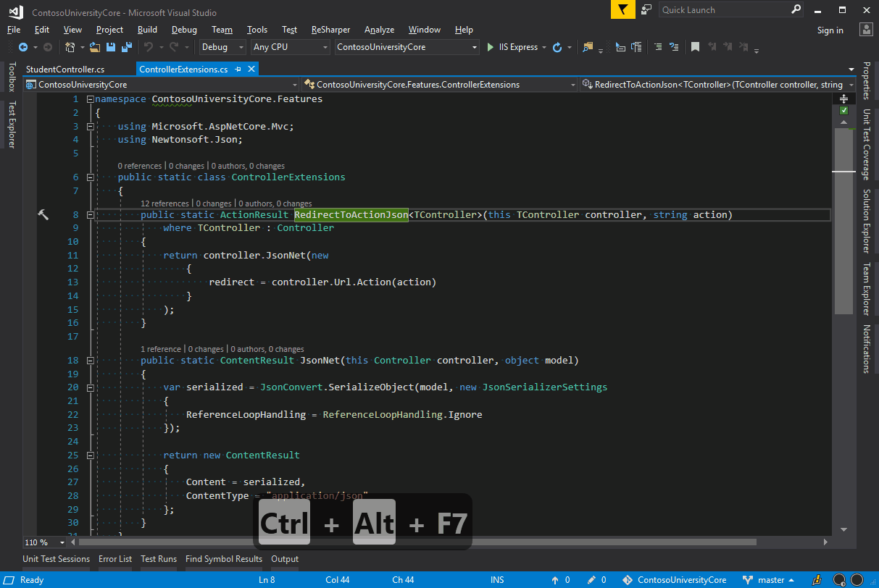Viewport: 879px width, 588px height.
Task: Click the Comment Out Selected Lines icon
Action: [658, 47]
